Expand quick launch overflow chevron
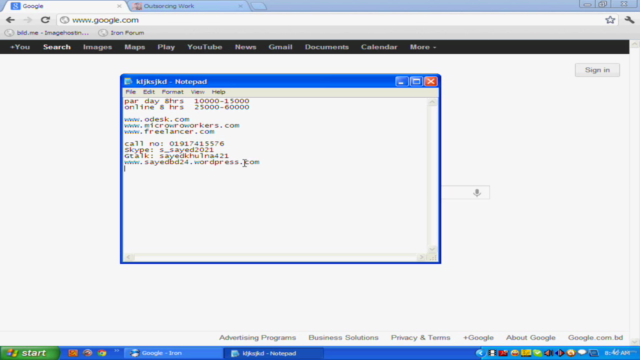This screenshot has height=360, width=640. click(x=116, y=351)
